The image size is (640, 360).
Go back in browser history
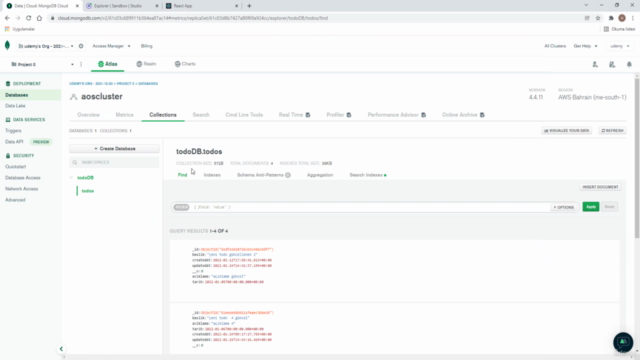pyautogui.click(x=7, y=18)
